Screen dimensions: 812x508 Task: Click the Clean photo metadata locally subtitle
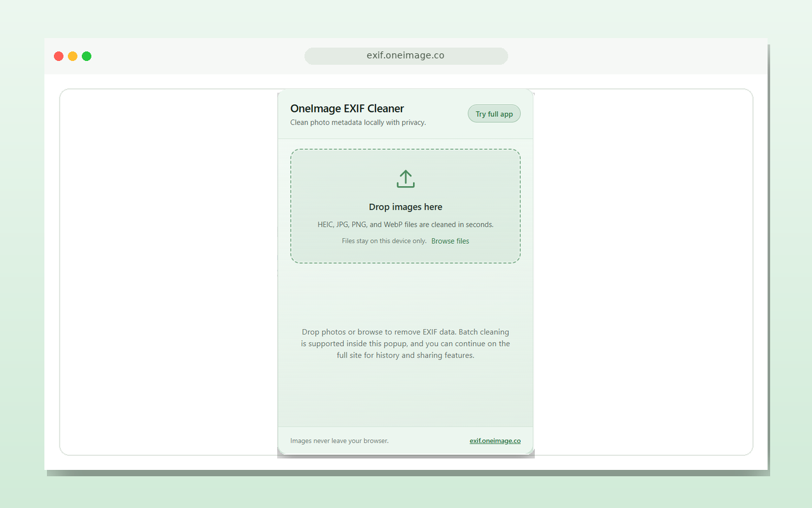coord(358,123)
